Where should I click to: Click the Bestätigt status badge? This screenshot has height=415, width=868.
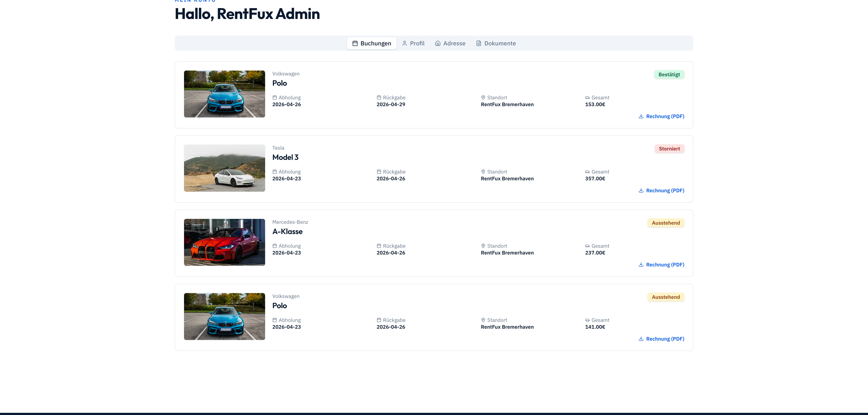tap(669, 74)
